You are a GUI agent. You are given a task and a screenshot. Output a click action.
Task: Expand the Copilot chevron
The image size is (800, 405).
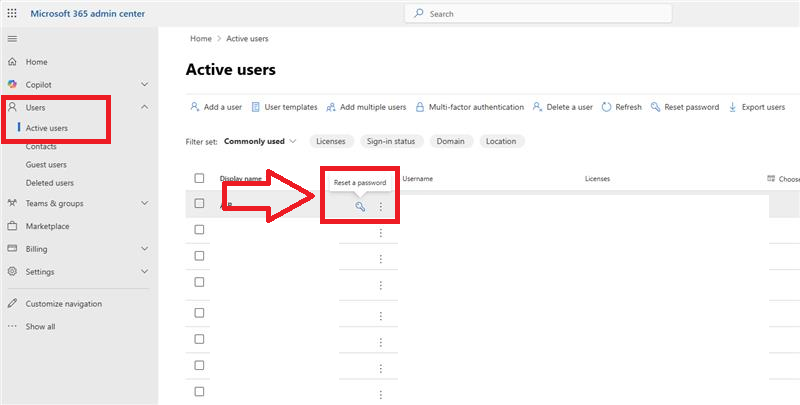pos(145,85)
